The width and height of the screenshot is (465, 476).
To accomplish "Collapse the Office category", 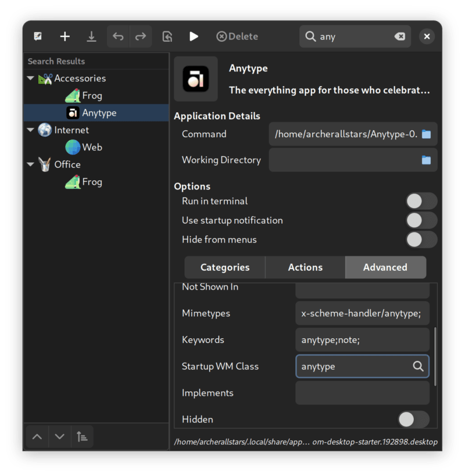I will (x=30, y=164).
